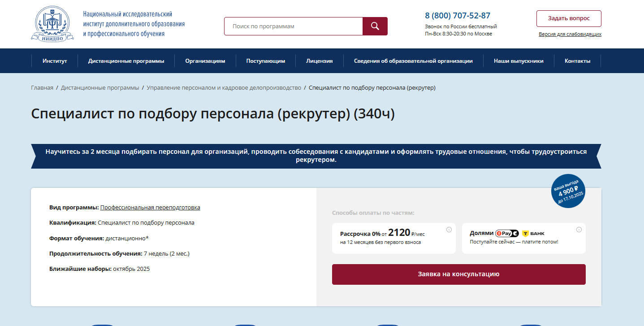The image size is (644, 326).
Task: Open the Институт menu item
Action: click(55, 61)
